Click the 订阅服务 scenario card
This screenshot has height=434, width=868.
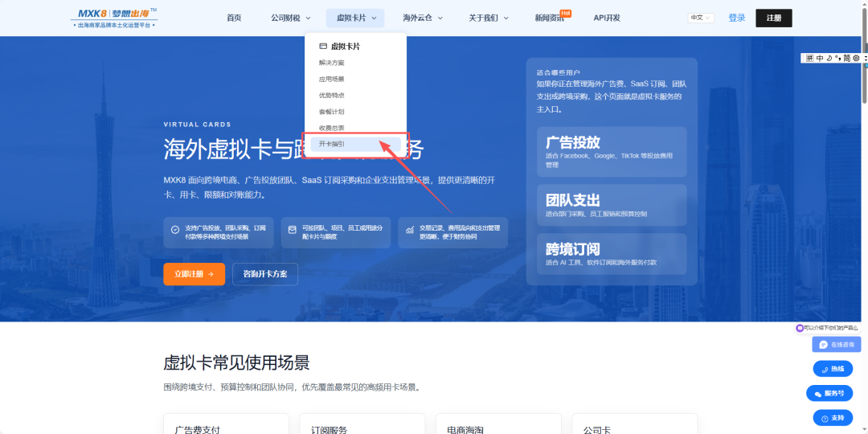pyautogui.click(x=362, y=424)
